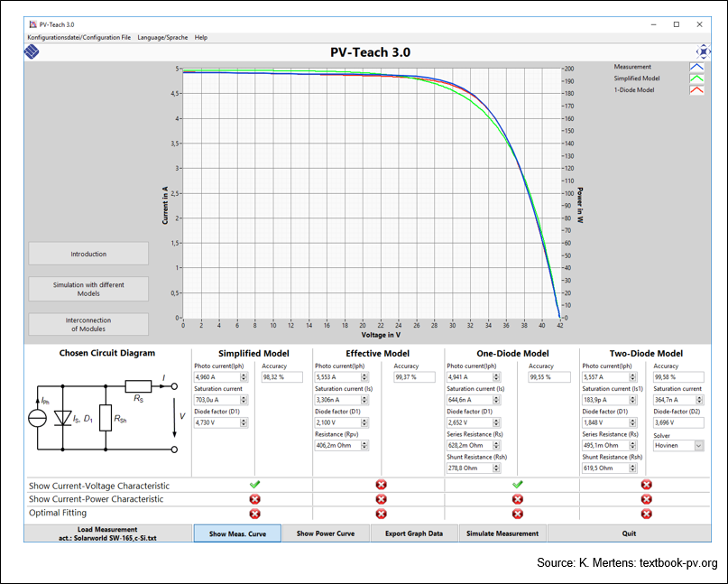Click Effective Model diode factor stepper
This screenshot has width=728, height=584.
(364, 422)
